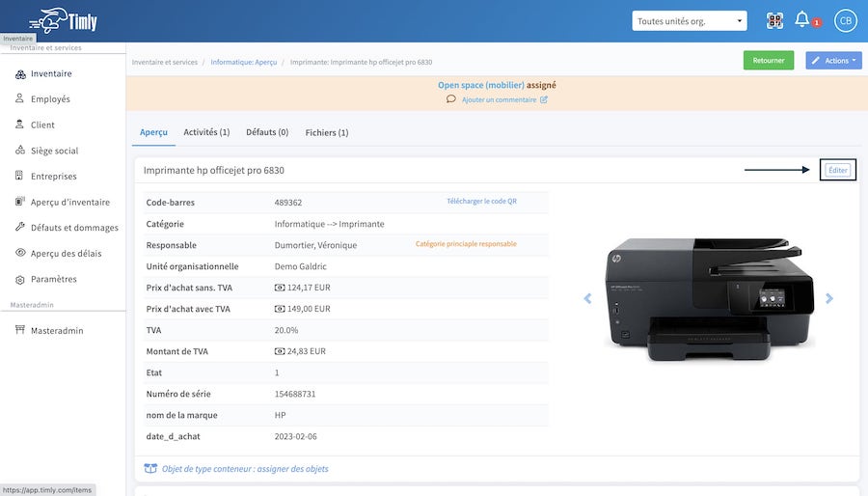Click the barcode value 489362

(x=288, y=203)
